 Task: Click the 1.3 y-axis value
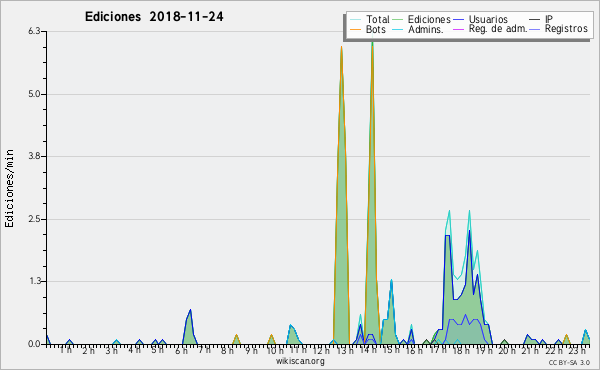click(34, 281)
